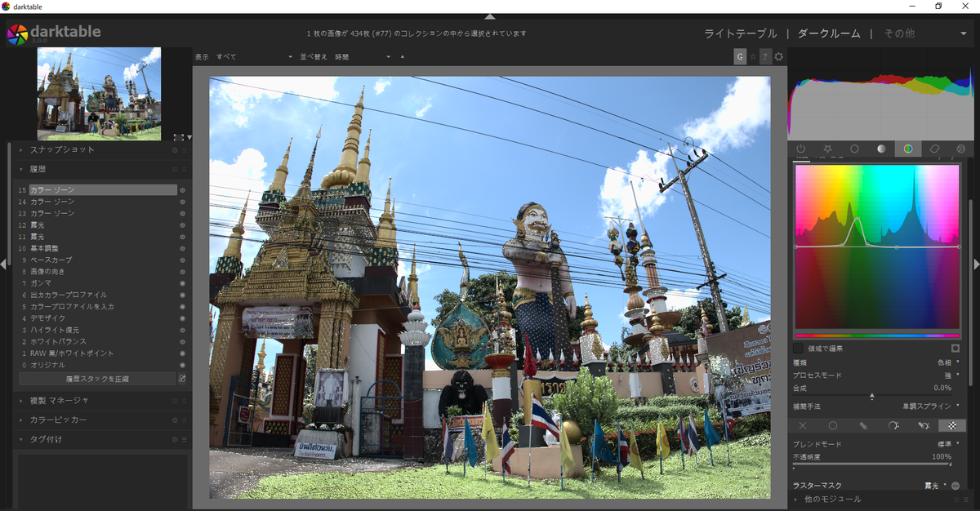Viewport: 980px width, 511px height.
Task: Reset the タグ付け panel icon
Action: (175, 439)
